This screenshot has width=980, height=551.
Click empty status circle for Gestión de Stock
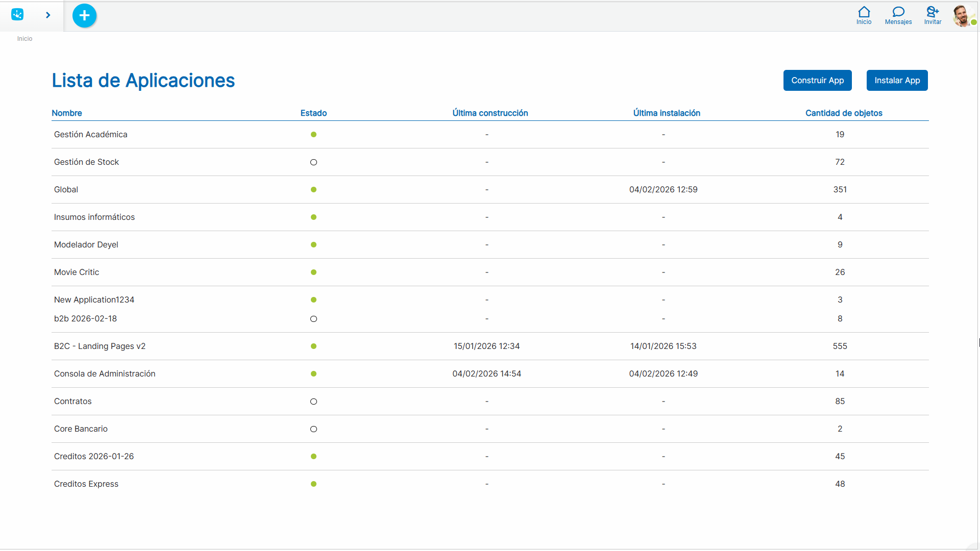313,162
